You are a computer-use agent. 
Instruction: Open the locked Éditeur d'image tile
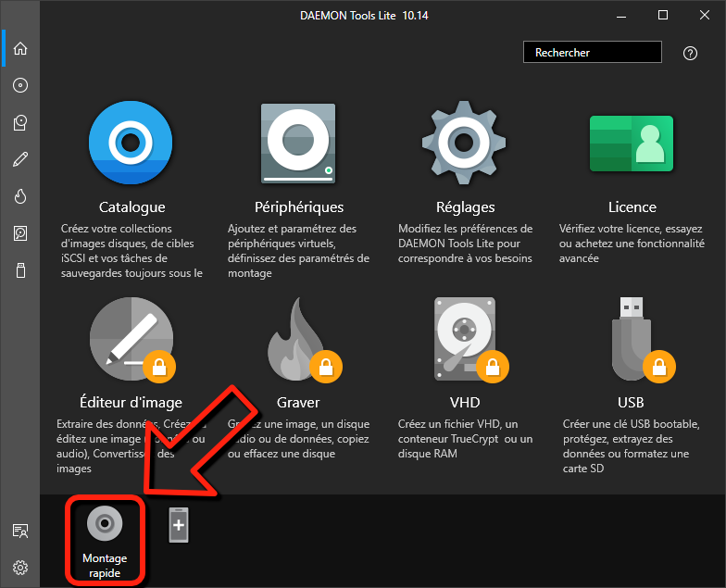click(x=131, y=339)
